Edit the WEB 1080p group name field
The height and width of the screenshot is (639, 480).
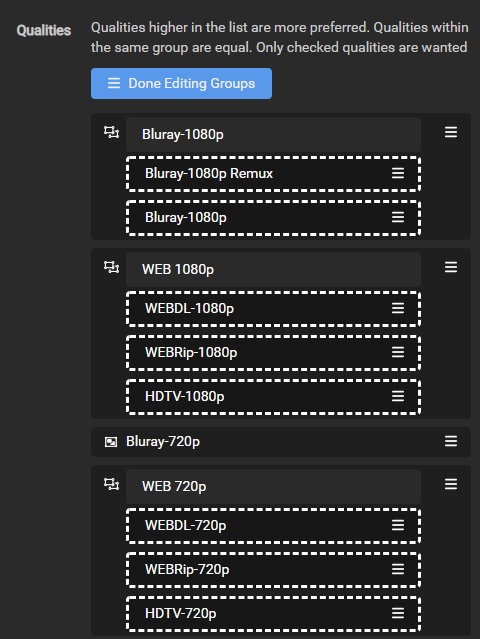[x=273, y=269]
